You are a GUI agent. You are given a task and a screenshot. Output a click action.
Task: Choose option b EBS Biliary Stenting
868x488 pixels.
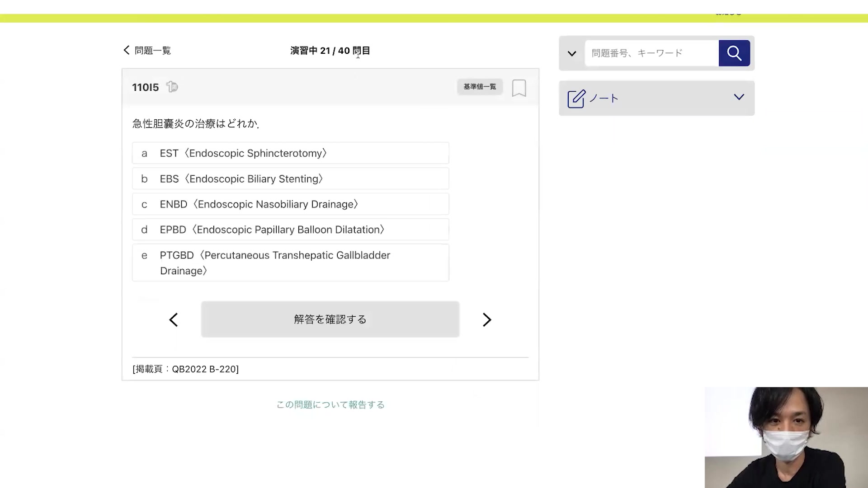[x=290, y=179]
